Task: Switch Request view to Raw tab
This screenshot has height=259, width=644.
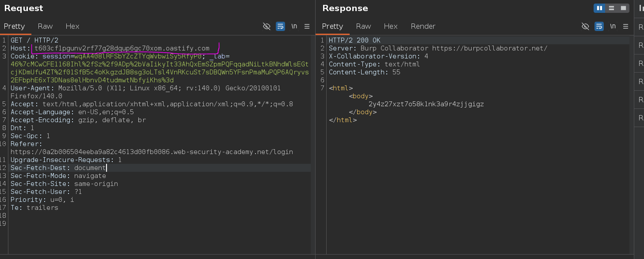Action: tap(45, 27)
